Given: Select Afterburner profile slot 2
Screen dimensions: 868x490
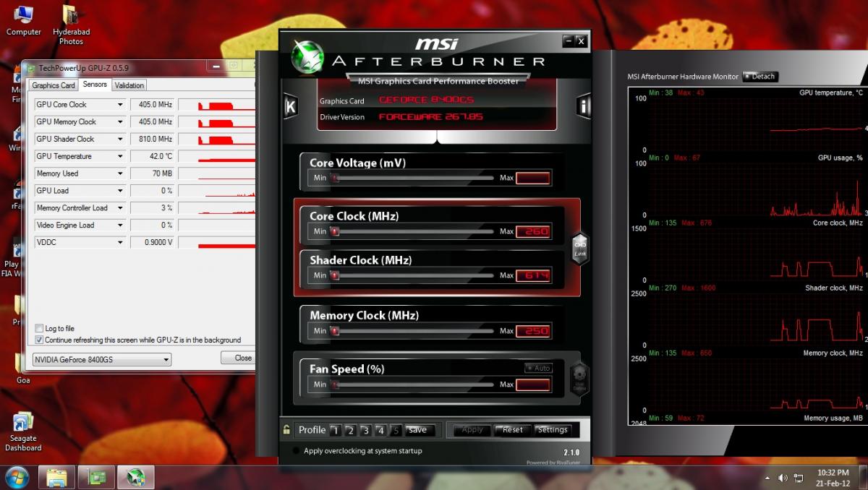Looking at the screenshot, I should coord(350,430).
